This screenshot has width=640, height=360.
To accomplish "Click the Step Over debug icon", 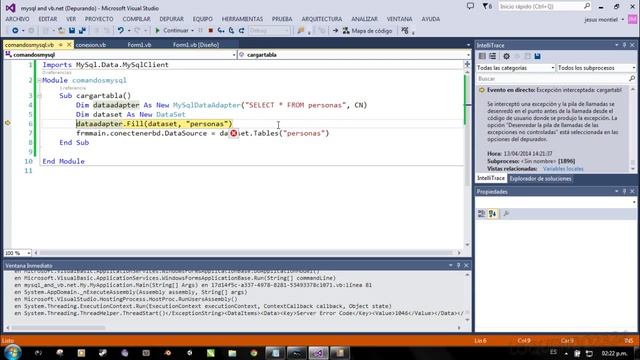I will (231, 31).
